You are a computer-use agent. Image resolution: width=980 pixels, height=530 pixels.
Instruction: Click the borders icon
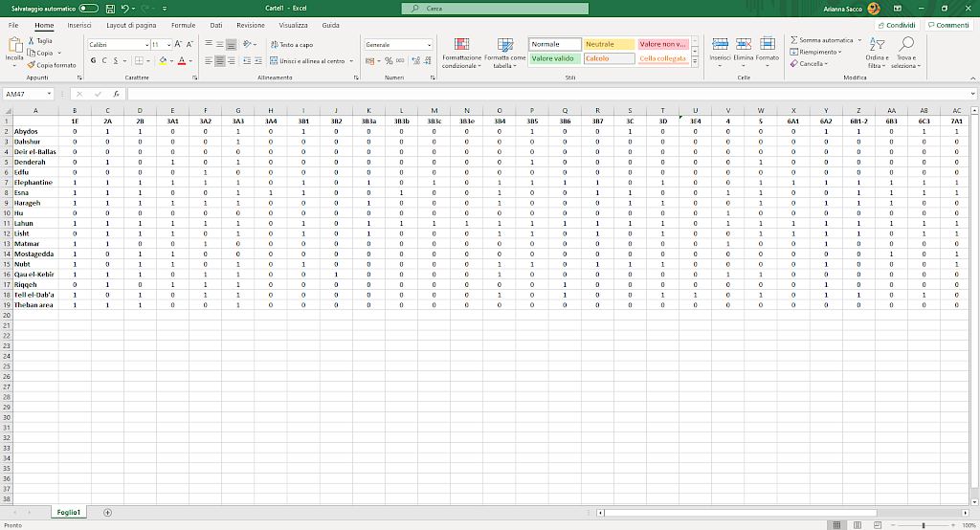pos(139,60)
